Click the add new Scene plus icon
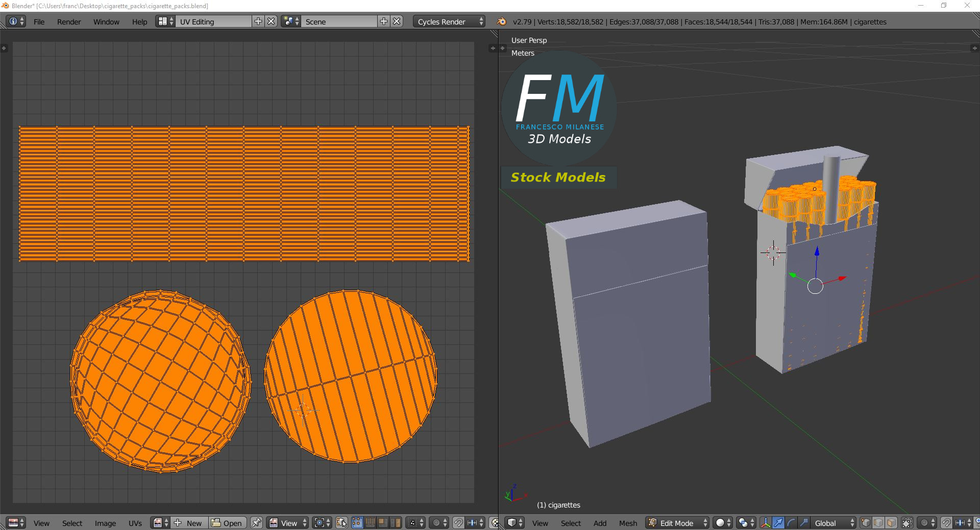The width and height of the screenshot is (980, 530). click(384, 21)
